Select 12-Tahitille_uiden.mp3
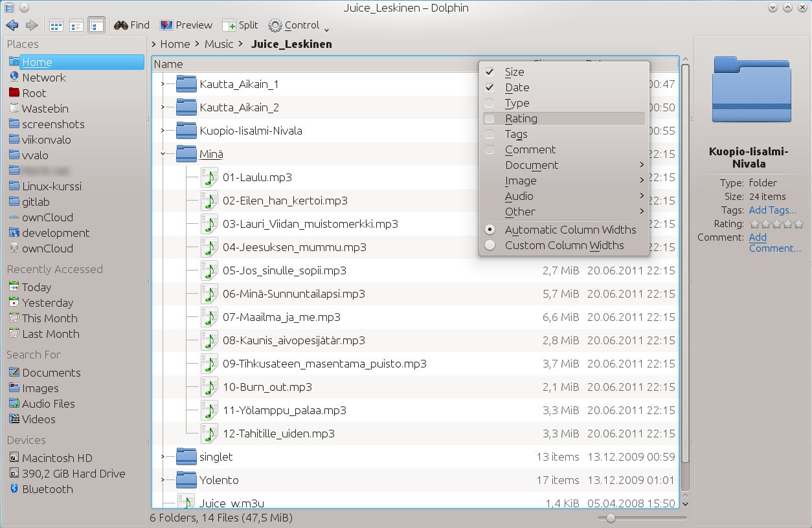Viewport: 812px width, 528px height. 278,434
